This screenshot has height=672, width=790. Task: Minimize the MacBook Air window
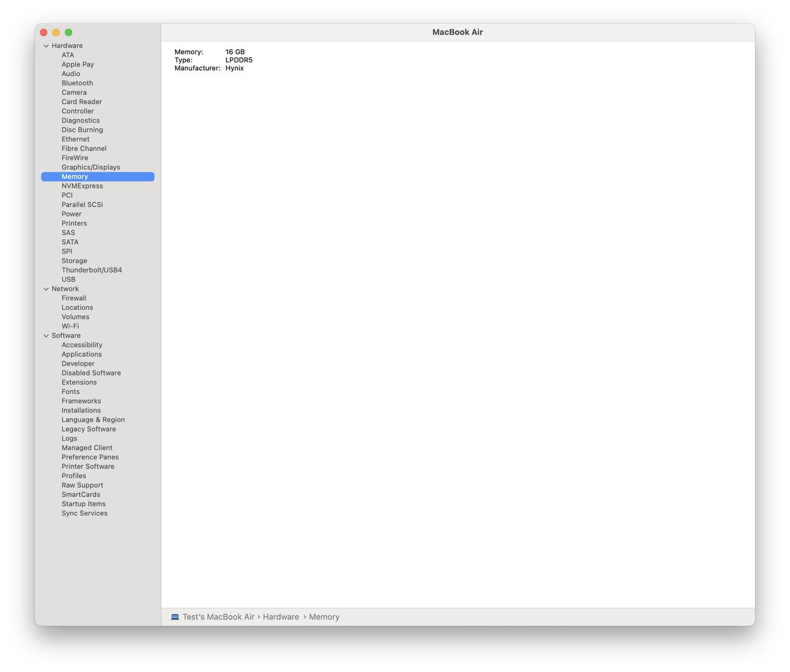[x=56, y=32]
